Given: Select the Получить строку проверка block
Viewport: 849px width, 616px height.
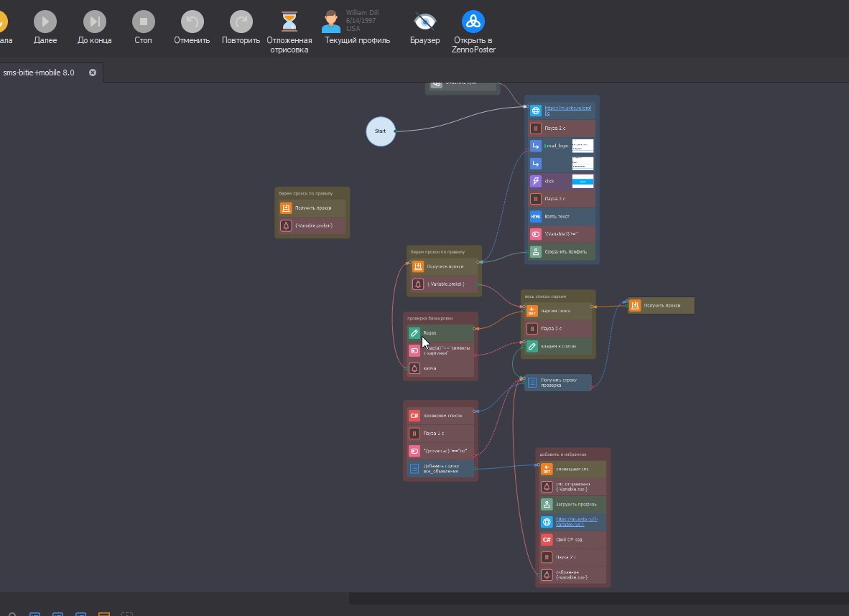Looking at the screenshot, I should click(x=557, y=383).
